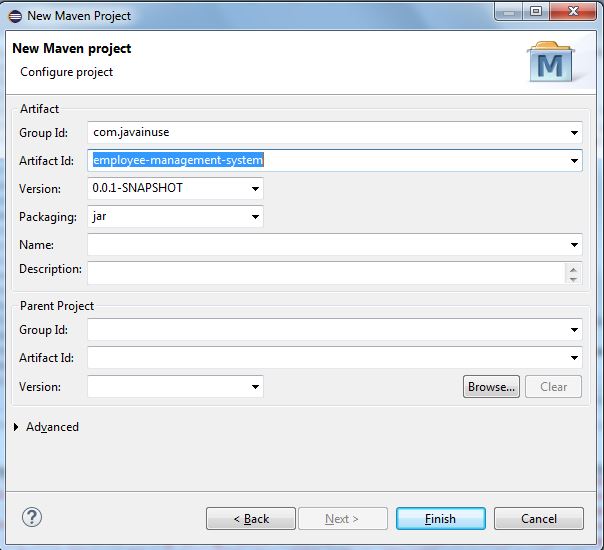Screen dimensions: 604x550
Task: Maximize the New Maven Project window
Action: click(x=536, y=12)
